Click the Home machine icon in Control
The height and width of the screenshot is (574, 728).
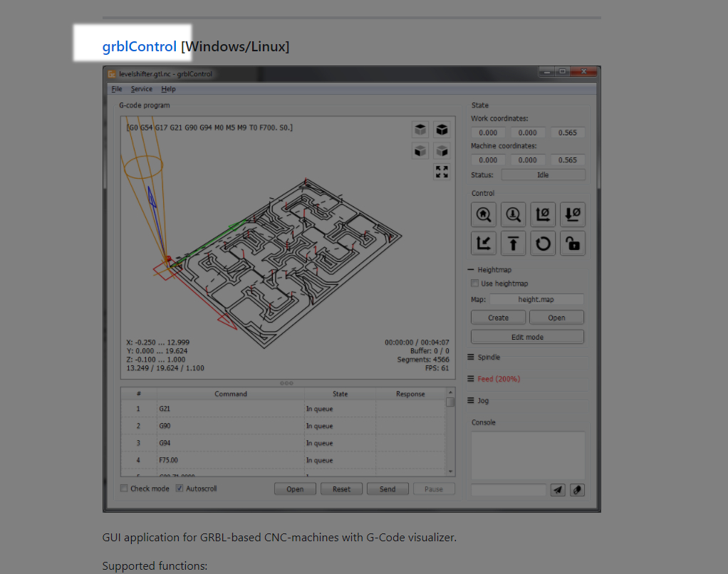(x=484, y=214)
